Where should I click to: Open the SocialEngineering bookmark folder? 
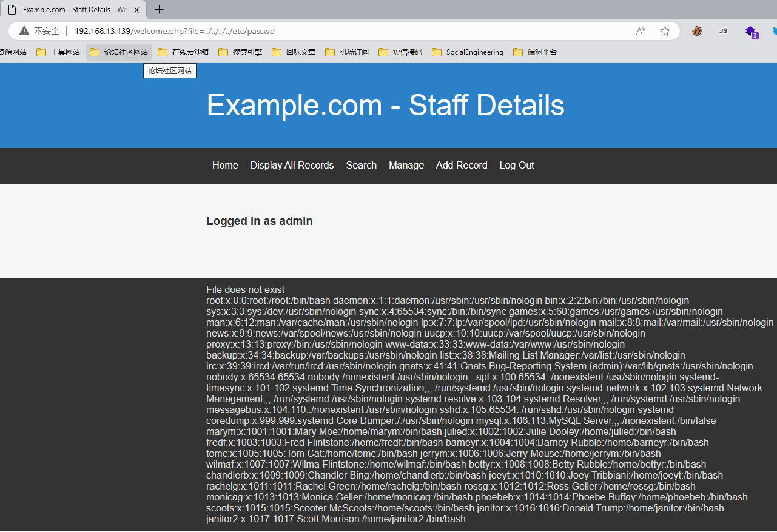tap(468, 52)
